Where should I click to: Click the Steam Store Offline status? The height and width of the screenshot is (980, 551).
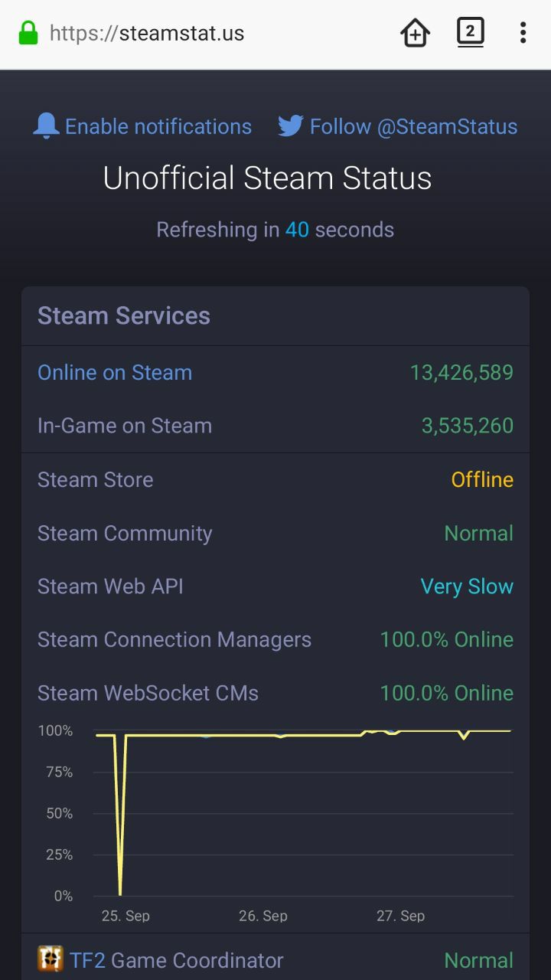[x=482, y=480]
